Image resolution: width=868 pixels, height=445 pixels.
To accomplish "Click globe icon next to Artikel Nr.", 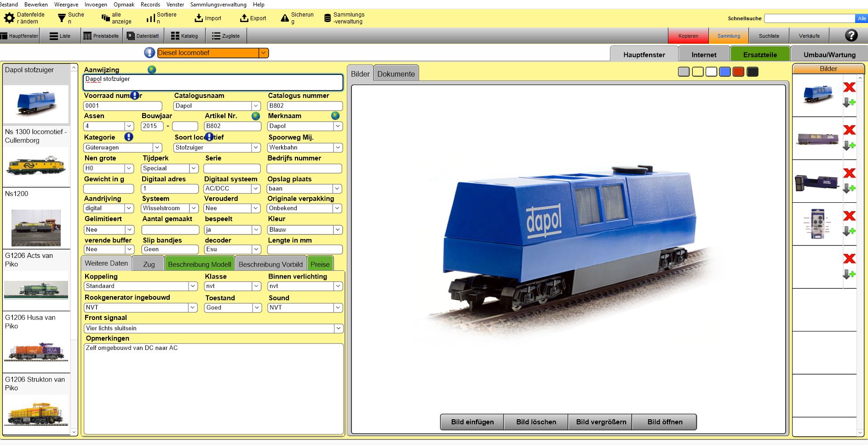I will pyautogui.click(x=256, y=116).
